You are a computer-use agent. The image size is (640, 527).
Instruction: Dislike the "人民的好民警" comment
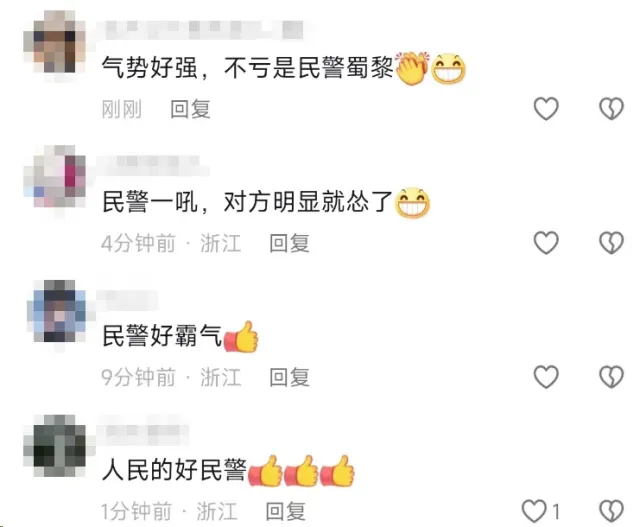611,511
